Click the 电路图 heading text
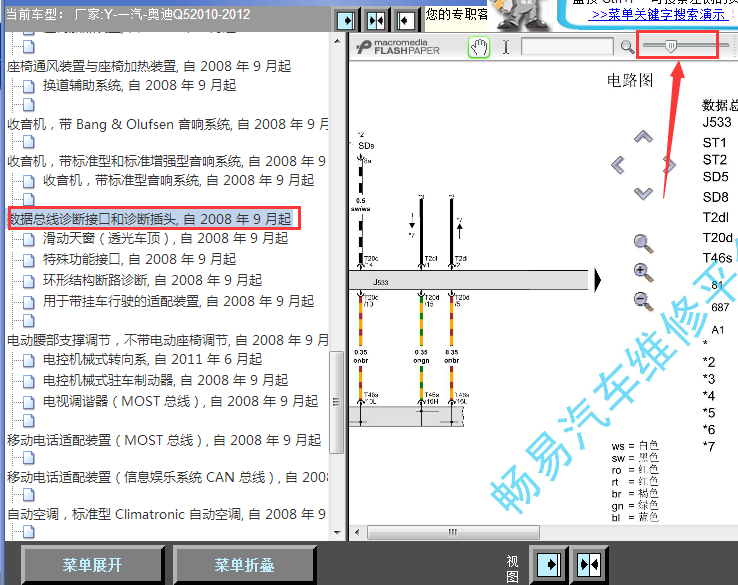The image size is (738, 585). point(630,80)
